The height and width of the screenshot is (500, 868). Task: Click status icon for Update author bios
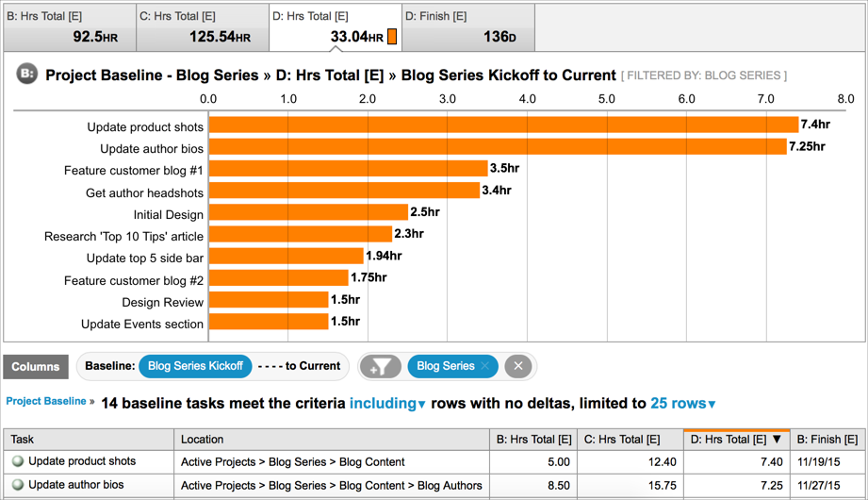[18, 486]
